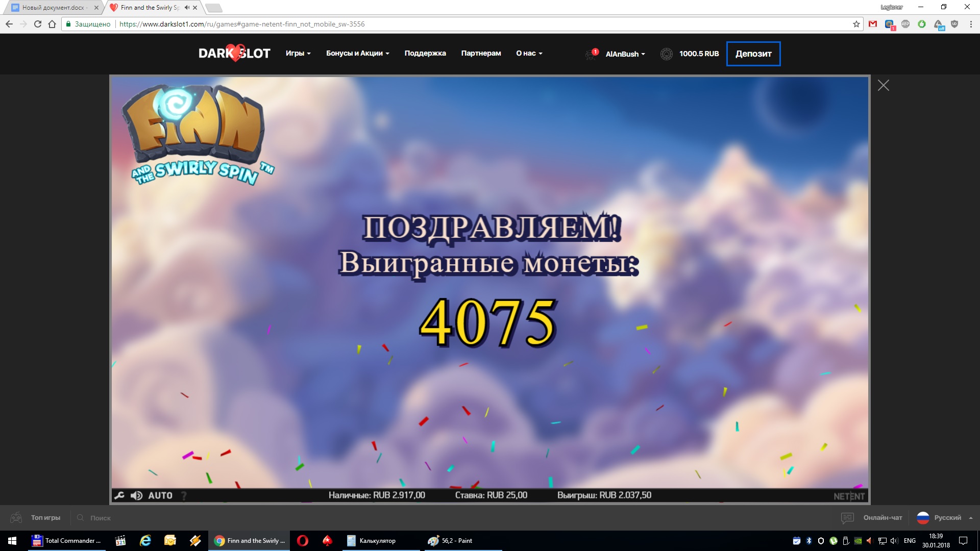Click the darkslot1.com address bar URL

pos(242,24)
